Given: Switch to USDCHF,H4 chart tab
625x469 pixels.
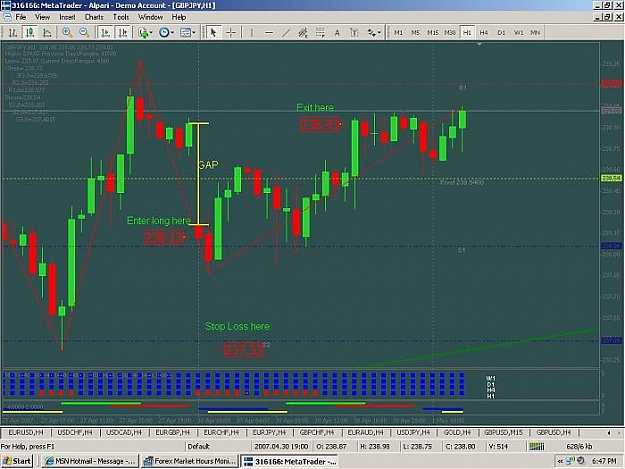Looking at the screenshot, I should point(75,432).
